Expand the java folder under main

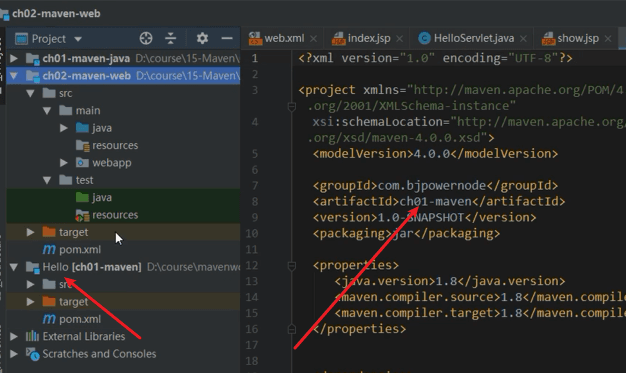63,128
